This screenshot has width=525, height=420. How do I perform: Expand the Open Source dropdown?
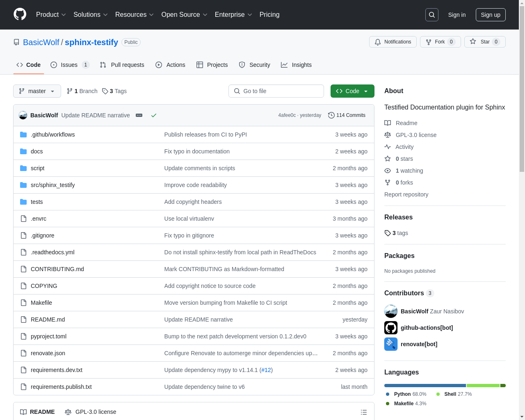point(185,15)
